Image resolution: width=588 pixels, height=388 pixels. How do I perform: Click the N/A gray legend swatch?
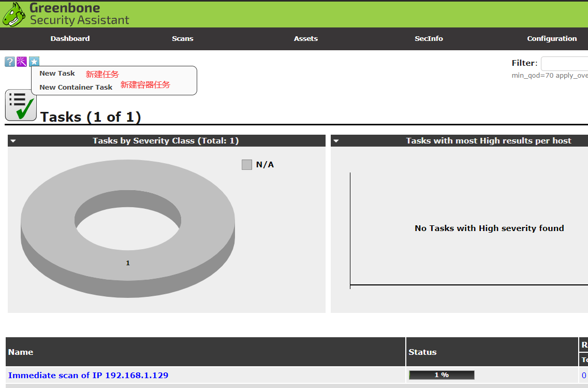coord(247,165)
